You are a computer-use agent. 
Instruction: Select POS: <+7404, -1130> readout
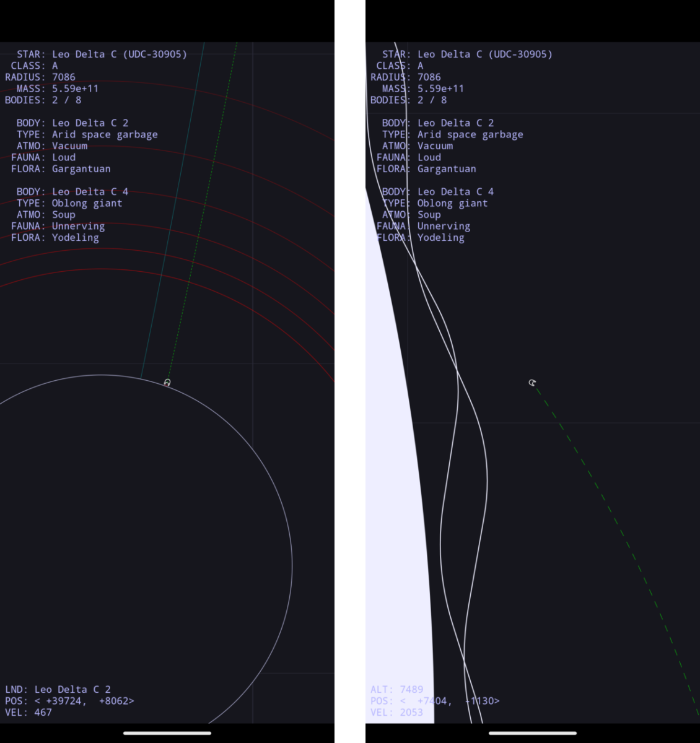pos(435,701)
